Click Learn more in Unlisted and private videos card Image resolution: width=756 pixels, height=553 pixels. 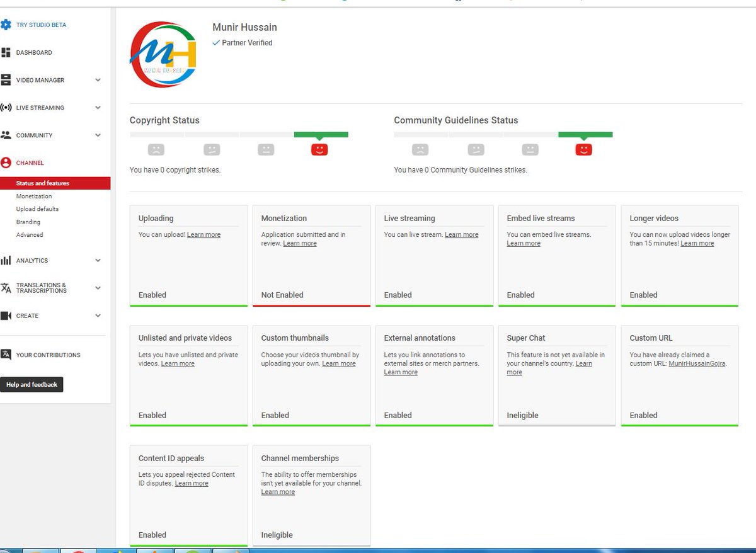[178, 364]
